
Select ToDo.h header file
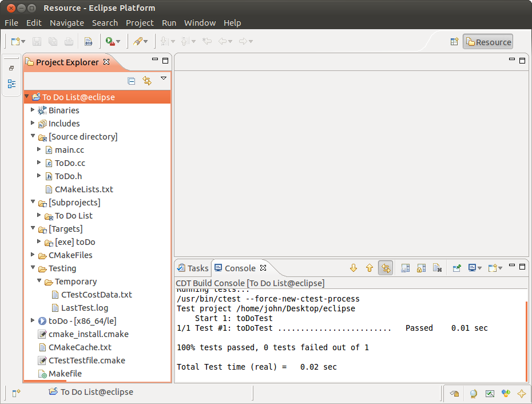coord(68,176)
